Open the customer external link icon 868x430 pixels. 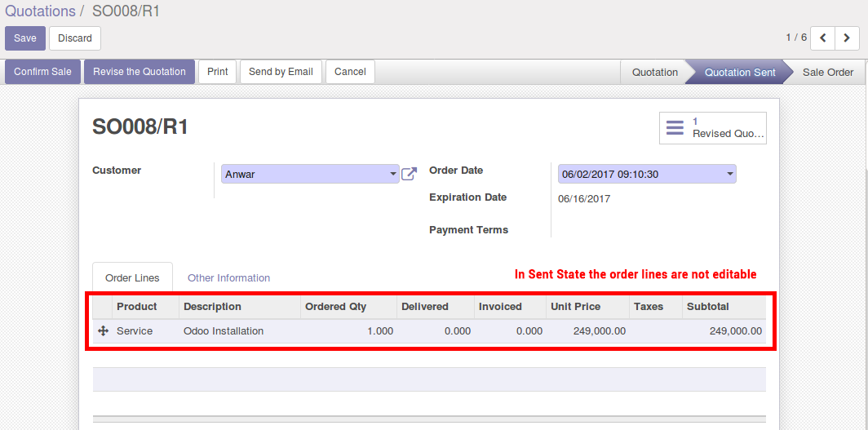409,174
